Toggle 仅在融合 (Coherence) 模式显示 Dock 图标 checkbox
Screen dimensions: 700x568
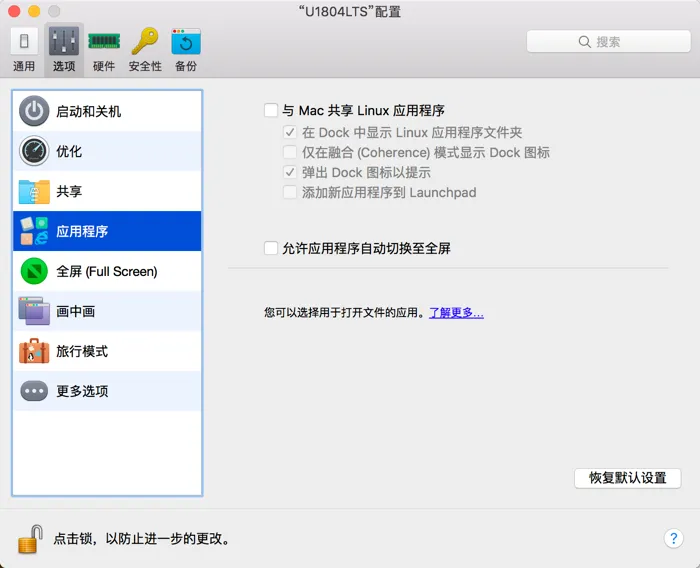coord(290,152)
